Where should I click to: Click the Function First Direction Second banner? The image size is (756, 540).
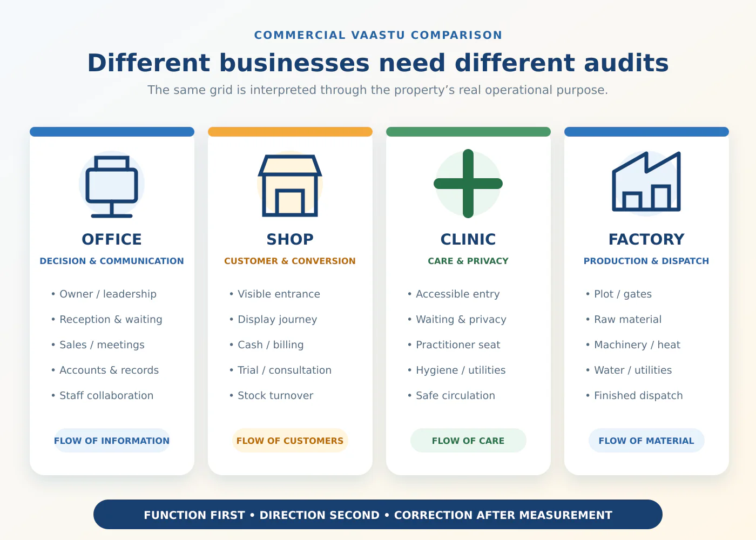point(378,515)
